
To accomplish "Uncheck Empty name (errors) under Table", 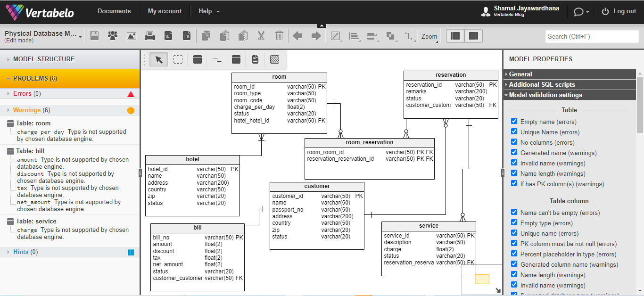I will [x=514, y=122].
